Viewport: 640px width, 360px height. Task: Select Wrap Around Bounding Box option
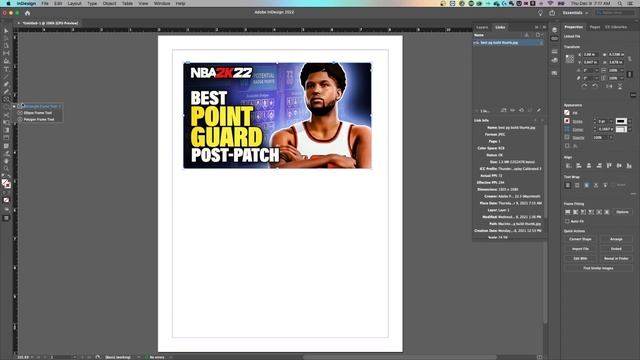[577, 185]
